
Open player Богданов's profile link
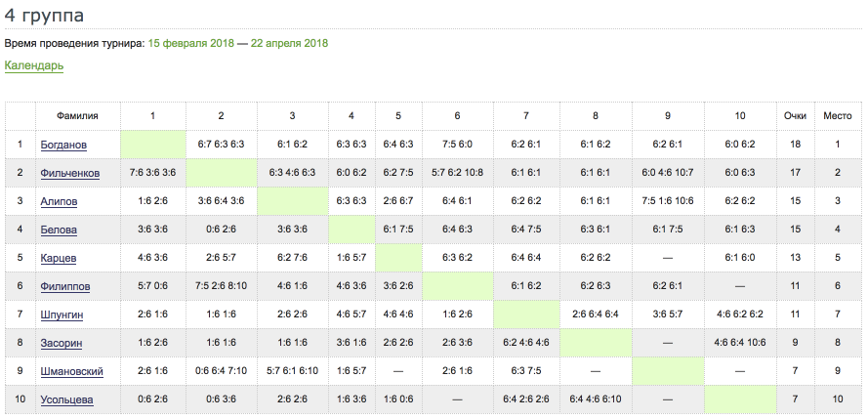click(63, 145)
